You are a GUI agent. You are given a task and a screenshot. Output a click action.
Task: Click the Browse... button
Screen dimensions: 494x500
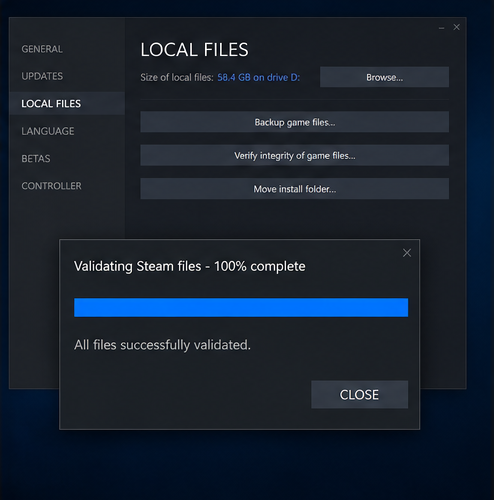(x=384, y=77)
